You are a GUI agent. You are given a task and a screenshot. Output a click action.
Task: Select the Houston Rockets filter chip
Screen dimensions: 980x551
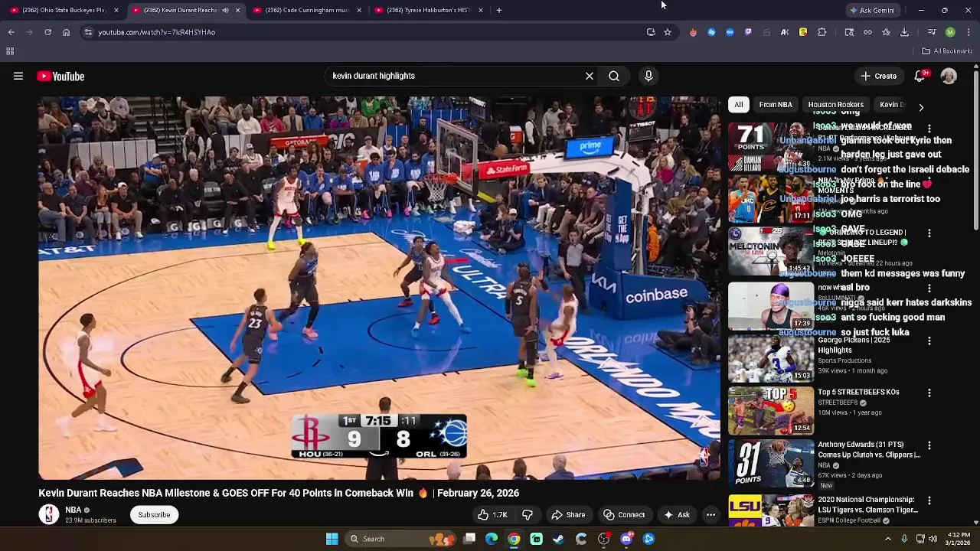(x=835, y=104)
